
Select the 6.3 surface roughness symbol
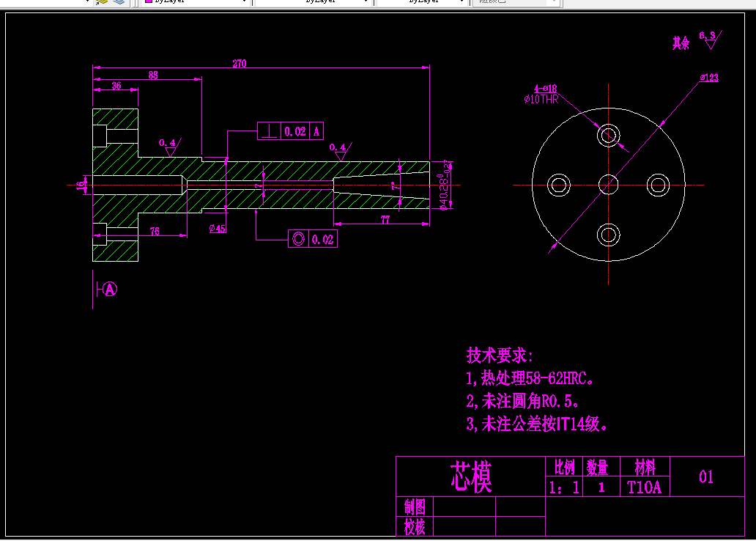711,40
